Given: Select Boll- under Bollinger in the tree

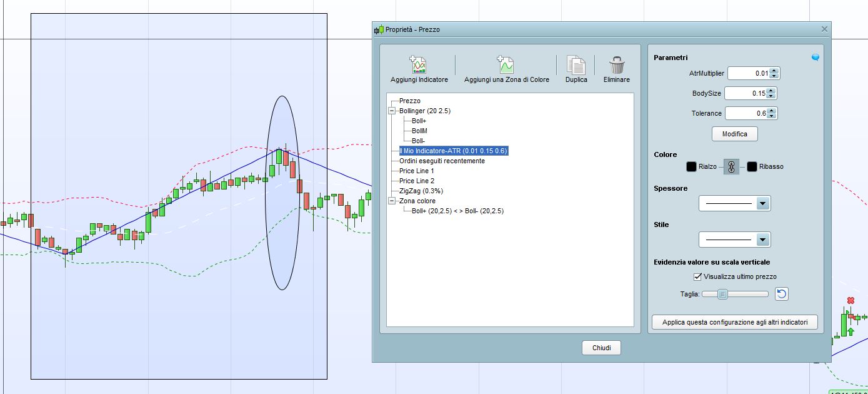Looking at the screenshot, I should [418, 141].
